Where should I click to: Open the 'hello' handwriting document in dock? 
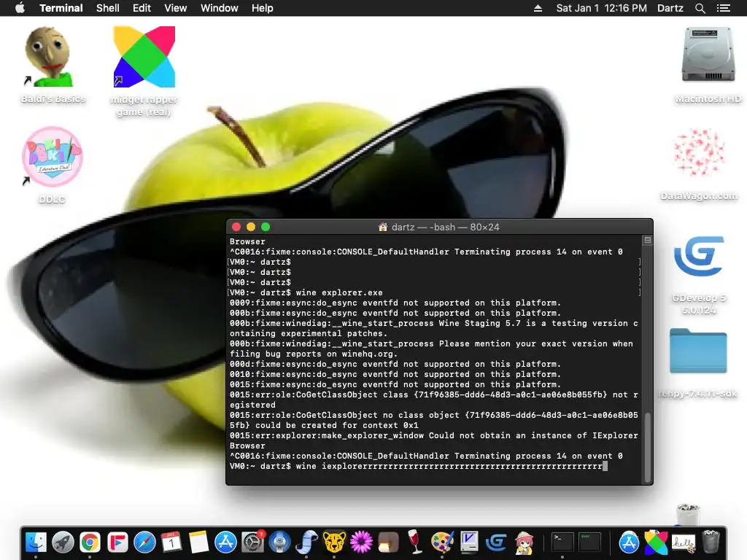683,542
